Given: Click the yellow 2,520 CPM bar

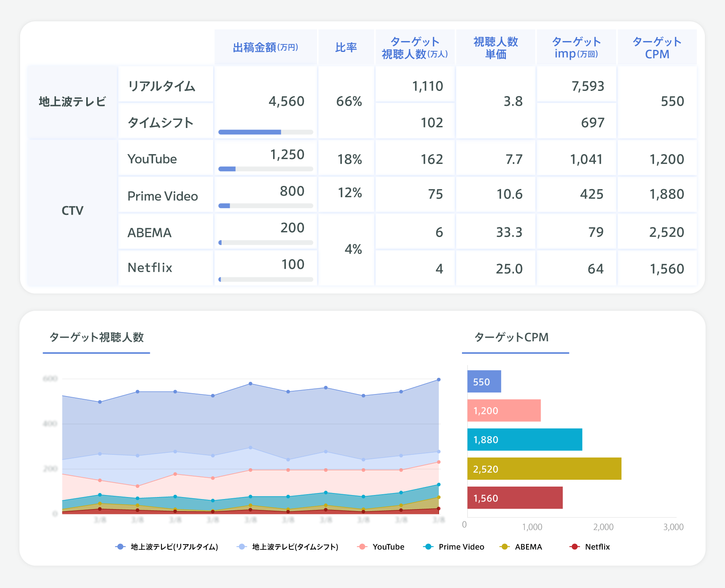Looking at the screenshot, I should [544, 469].
